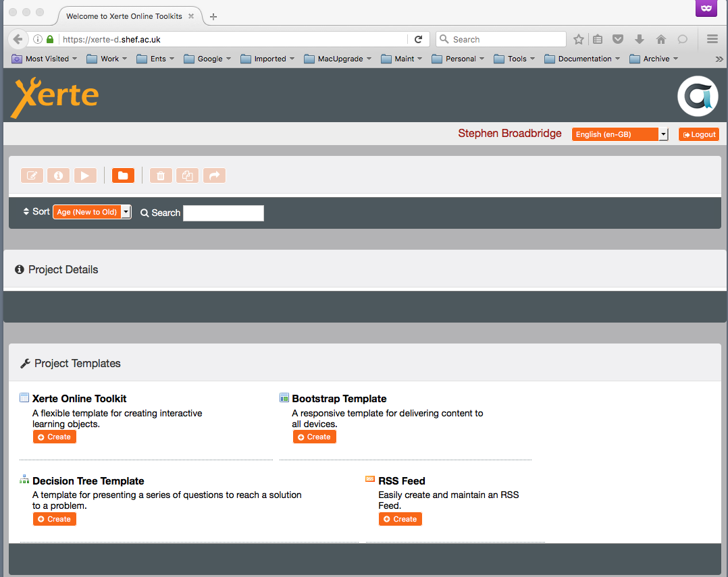Viewport: 728px width, 577px height.
Task: Click the Duplicate project icon
Action: point(188,175)
